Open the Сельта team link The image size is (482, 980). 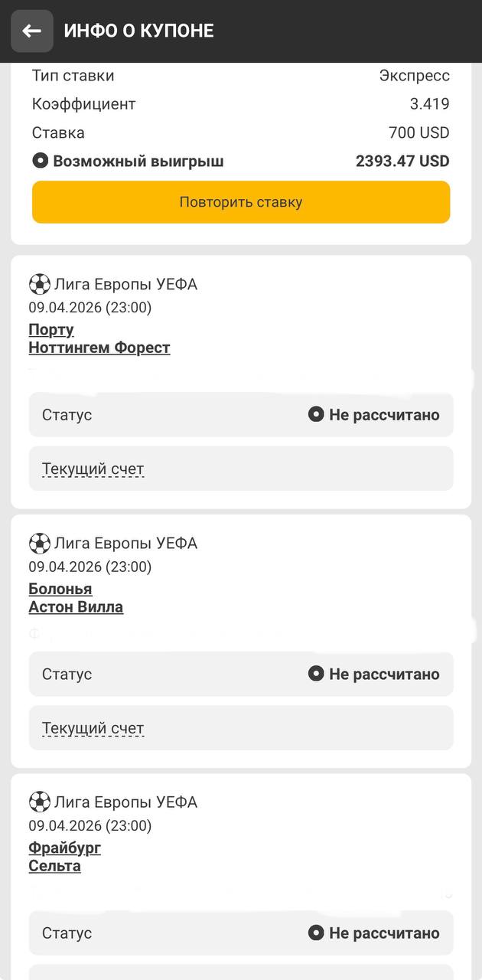(x=54, y=866)
